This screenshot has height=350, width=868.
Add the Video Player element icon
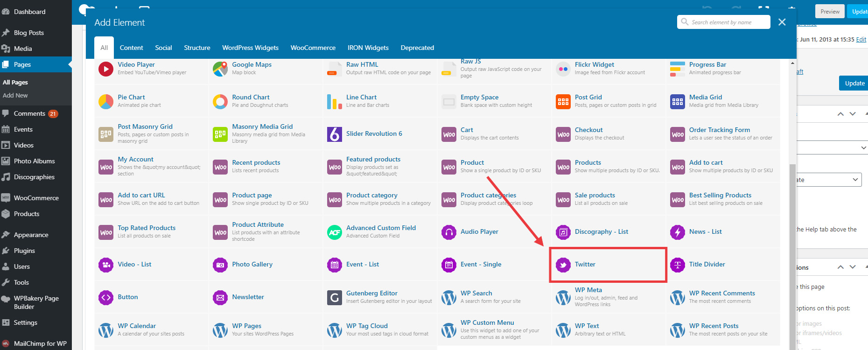(106, 69)
